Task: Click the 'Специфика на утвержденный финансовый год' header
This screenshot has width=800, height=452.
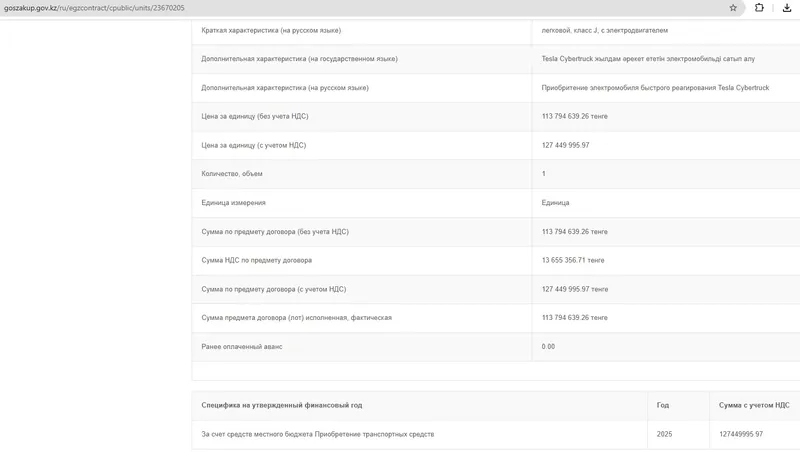Action: tap(282, 405)
